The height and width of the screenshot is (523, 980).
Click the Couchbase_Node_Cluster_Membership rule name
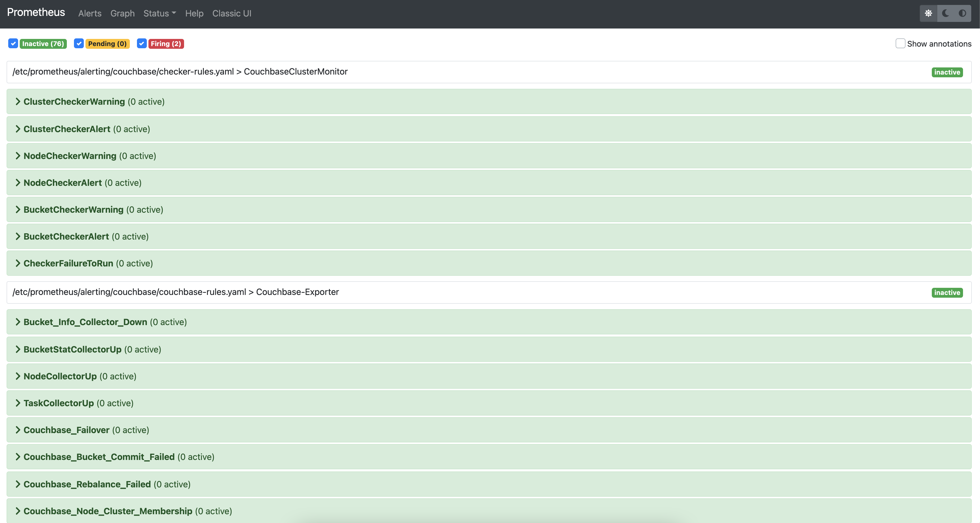coord(108,511)
